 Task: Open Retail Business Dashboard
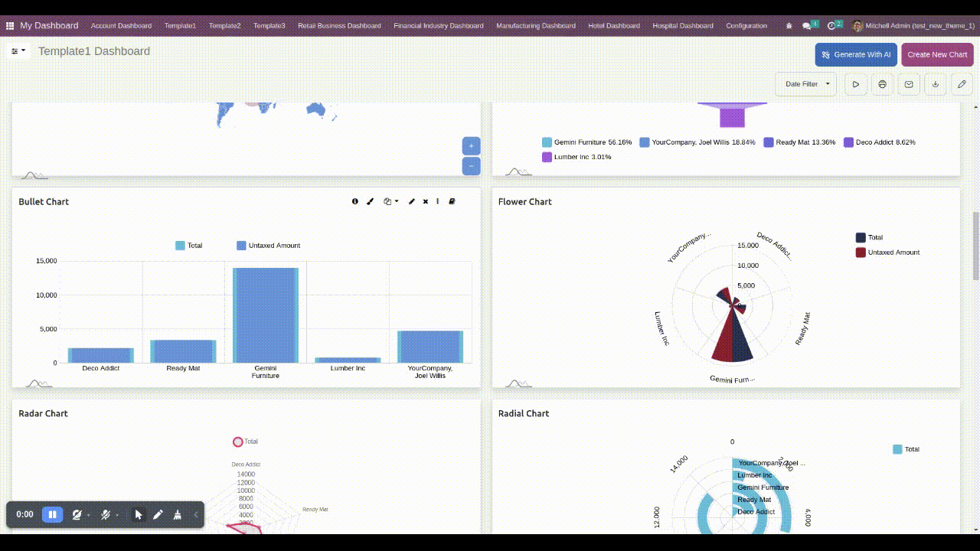coord(339,25)
